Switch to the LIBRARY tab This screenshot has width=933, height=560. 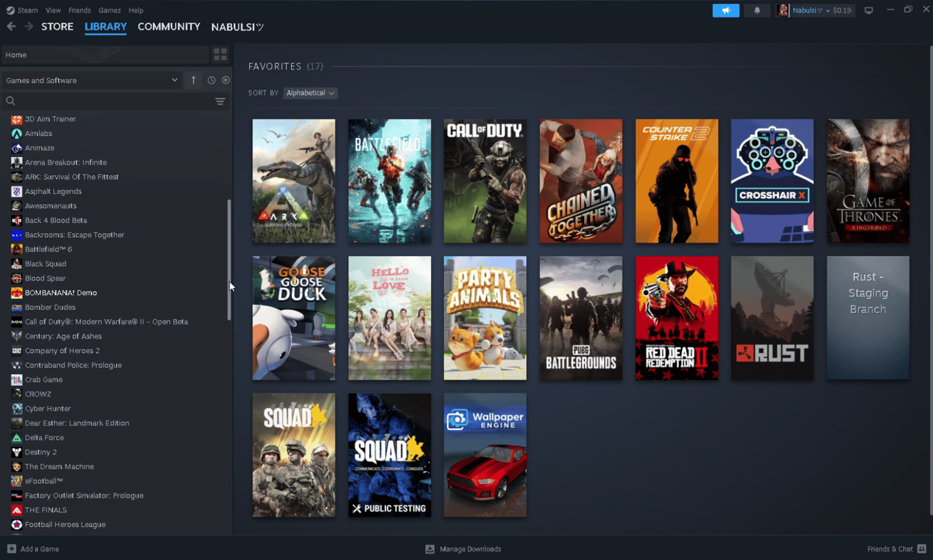pyautogui.click(x=106, y=27)
